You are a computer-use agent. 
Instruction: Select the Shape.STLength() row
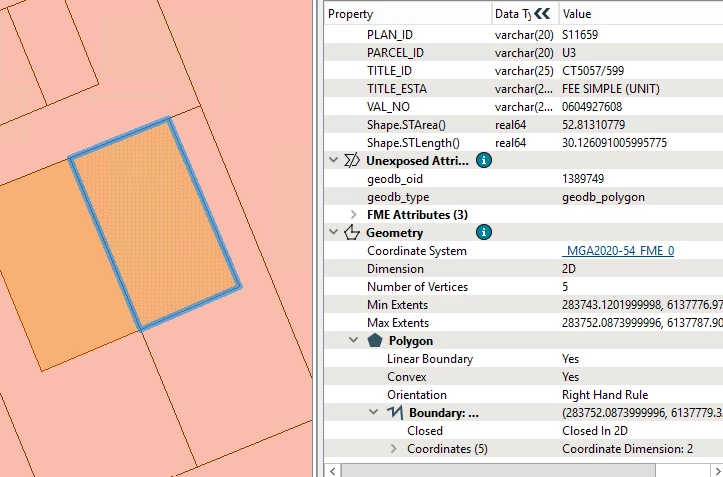[x=523, y=143]
